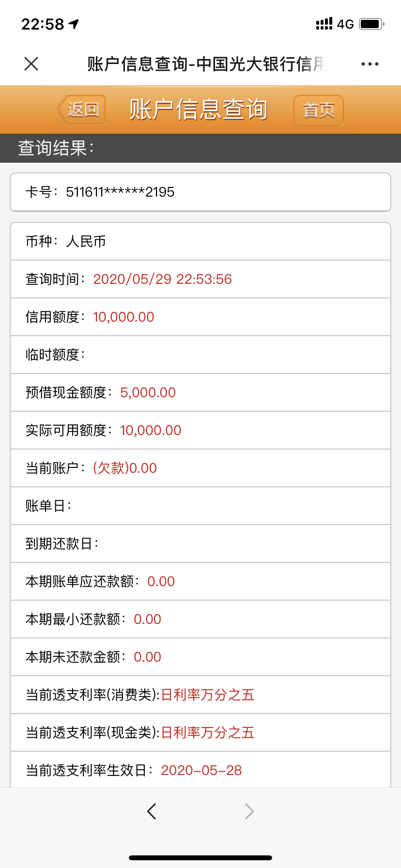Open the three-dot more options menu
The width and height of the screenshot is (401, 868).
(x=370, y=64)
